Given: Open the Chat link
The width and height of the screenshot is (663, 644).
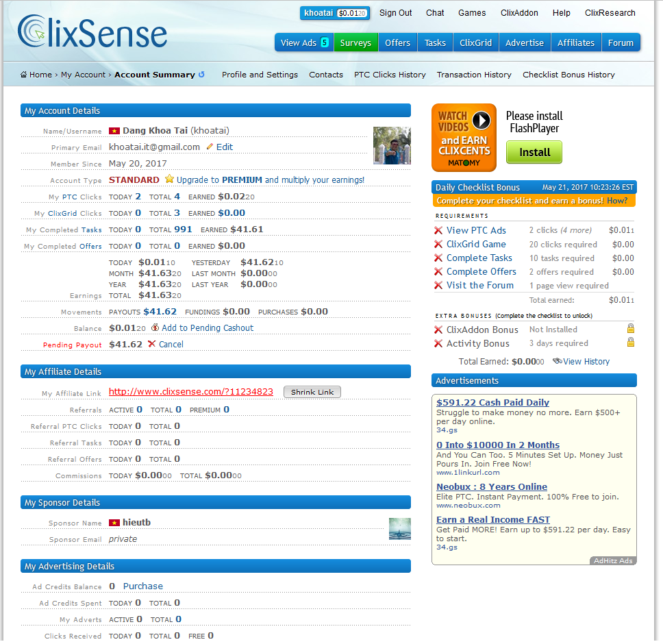Looking at the screenshot, I should (435, 13).
